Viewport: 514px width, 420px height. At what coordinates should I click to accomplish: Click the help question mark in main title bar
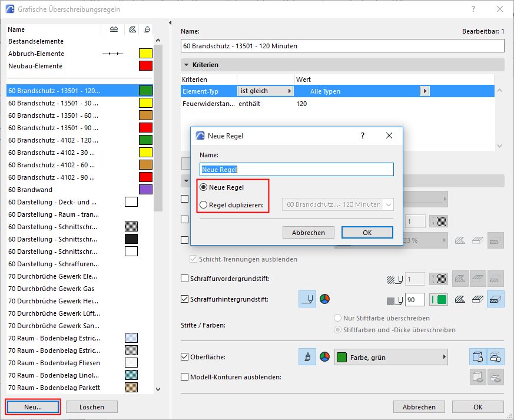pos(473,9)
